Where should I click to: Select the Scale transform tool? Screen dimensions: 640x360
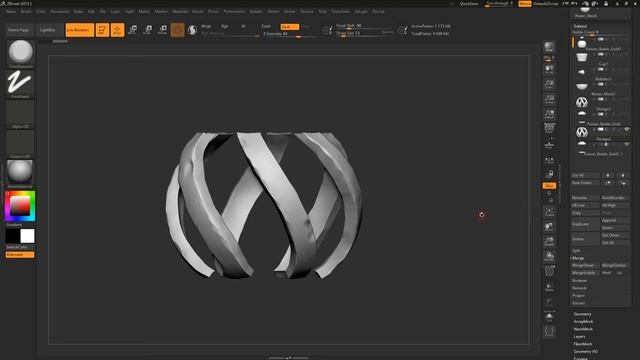tap(148, 30)
